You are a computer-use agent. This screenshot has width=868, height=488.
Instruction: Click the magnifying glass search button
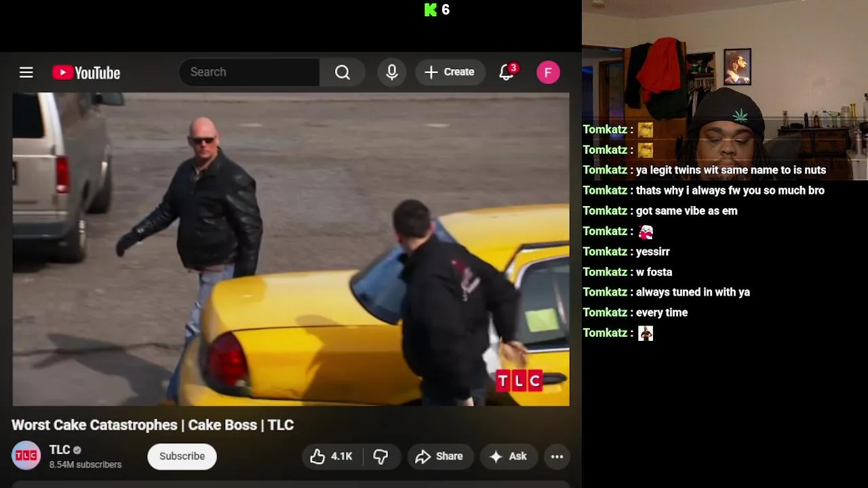coord(342,72)
